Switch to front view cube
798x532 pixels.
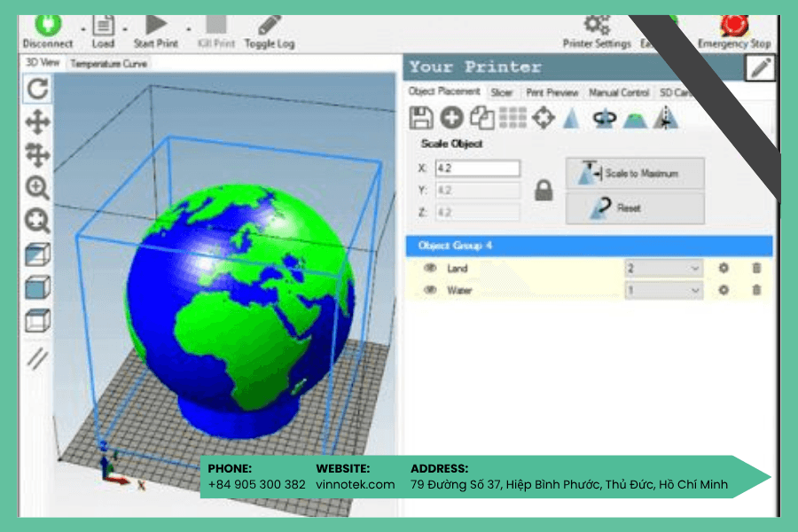[37, 287]
